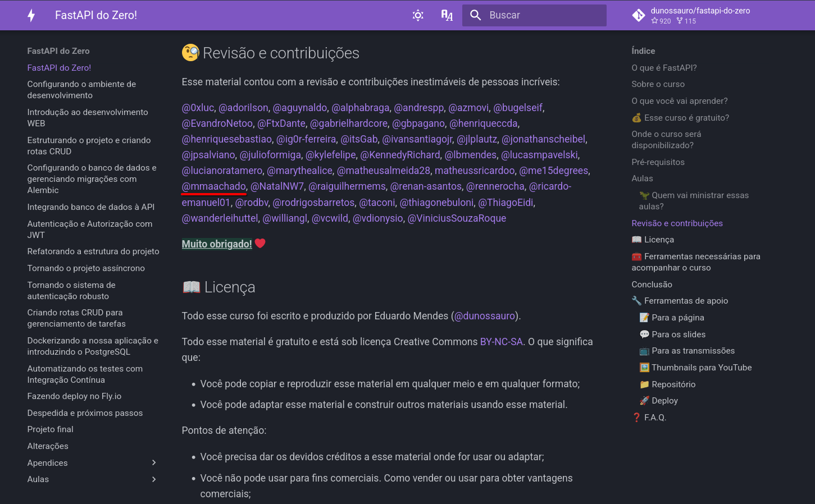This screenshot has height=504, width=815.
Task: Select 'Projeto final' in the left sidebar
Action: click(50, 429)
